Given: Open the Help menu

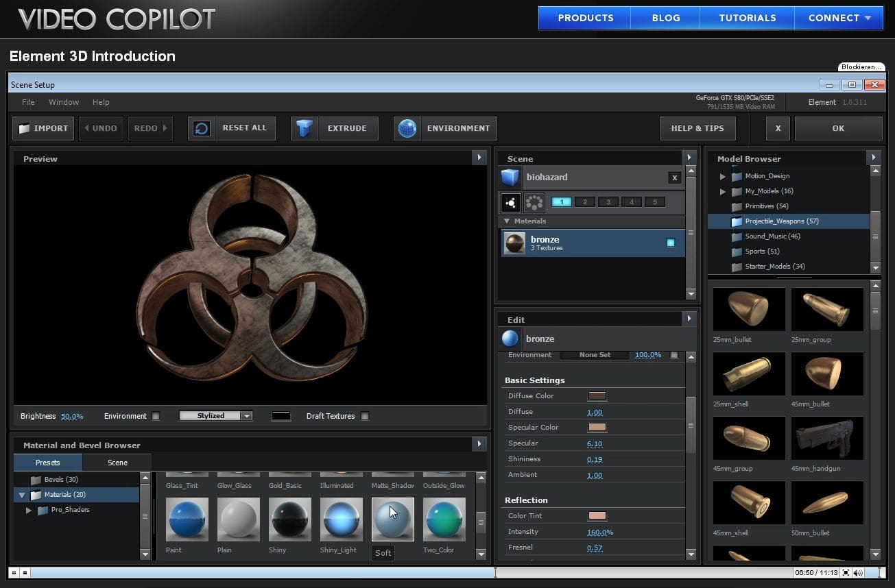Looking at the screenshot, I should click(101, 102).
